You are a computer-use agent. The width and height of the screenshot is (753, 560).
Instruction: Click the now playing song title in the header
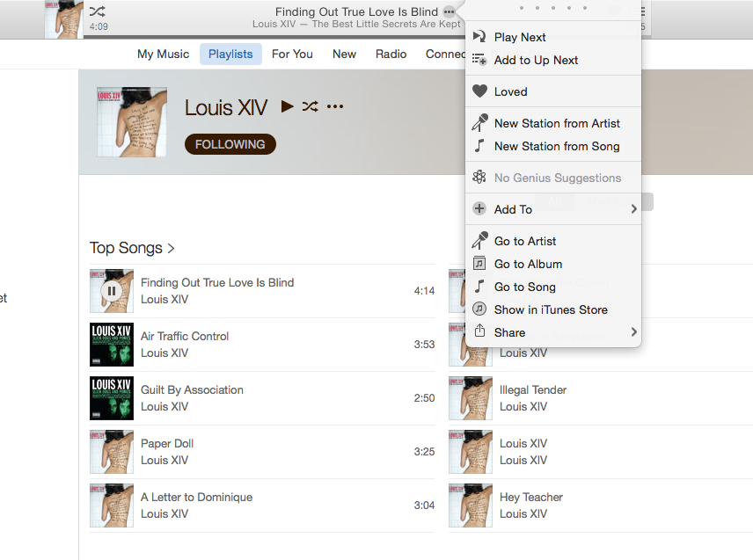click(x=356, y=11)
